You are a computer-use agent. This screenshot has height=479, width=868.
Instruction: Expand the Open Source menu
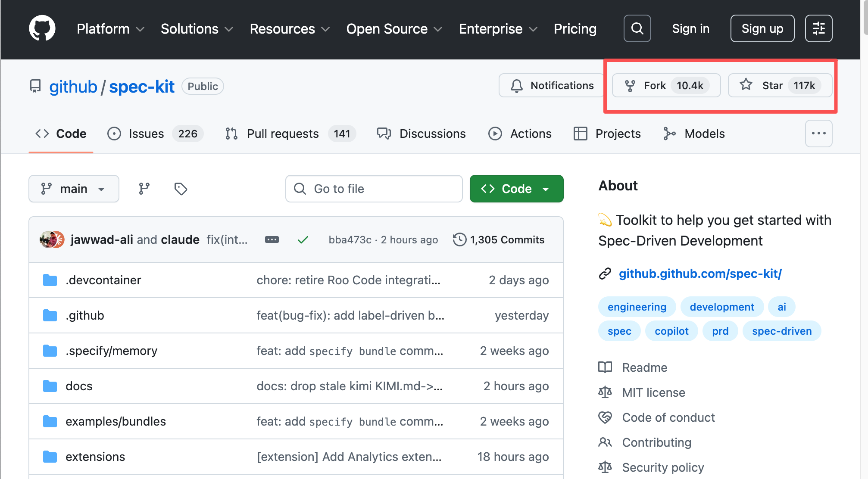[394, 28]
